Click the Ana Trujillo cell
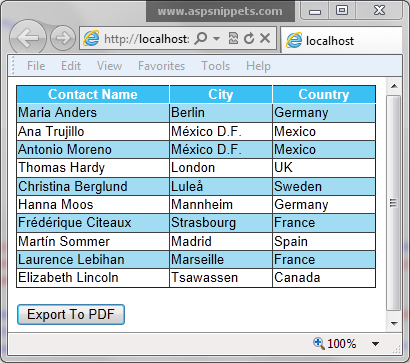Viewport: 410px width, 363px height. click(93, 131)
